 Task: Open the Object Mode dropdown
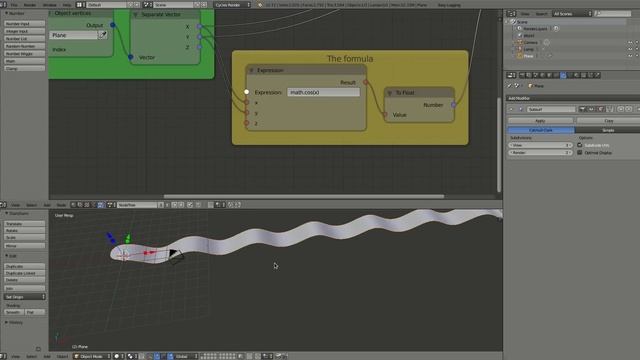click(92, 356)
